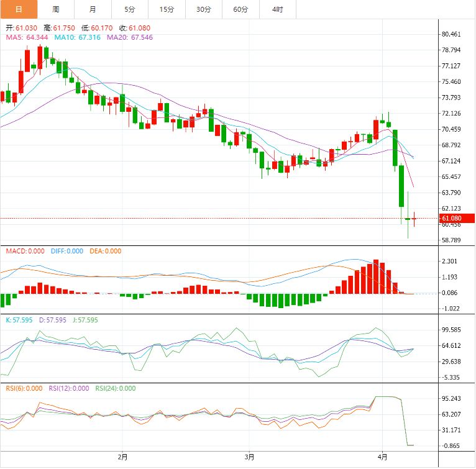Open the 5分 timeframe tab
The image size is (476, 469).
point(130,9)
